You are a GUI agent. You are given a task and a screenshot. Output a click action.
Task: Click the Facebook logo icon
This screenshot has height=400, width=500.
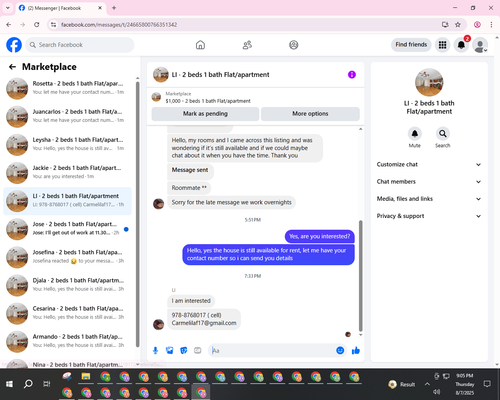pos(14,45)
